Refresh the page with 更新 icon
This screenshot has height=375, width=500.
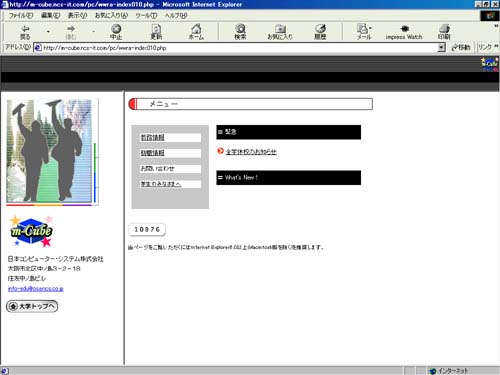[x=156, y=32]
